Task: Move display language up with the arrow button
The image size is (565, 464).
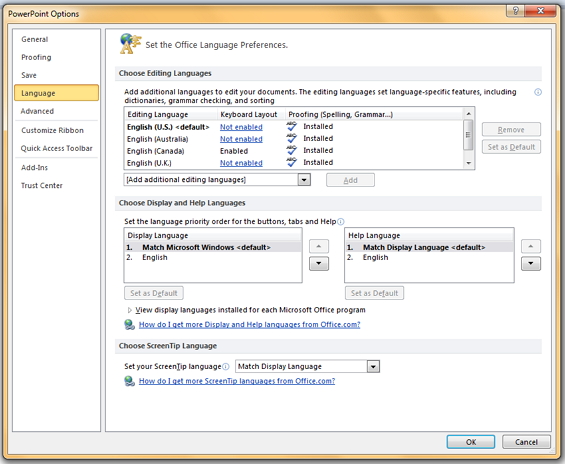Action: 319,246
